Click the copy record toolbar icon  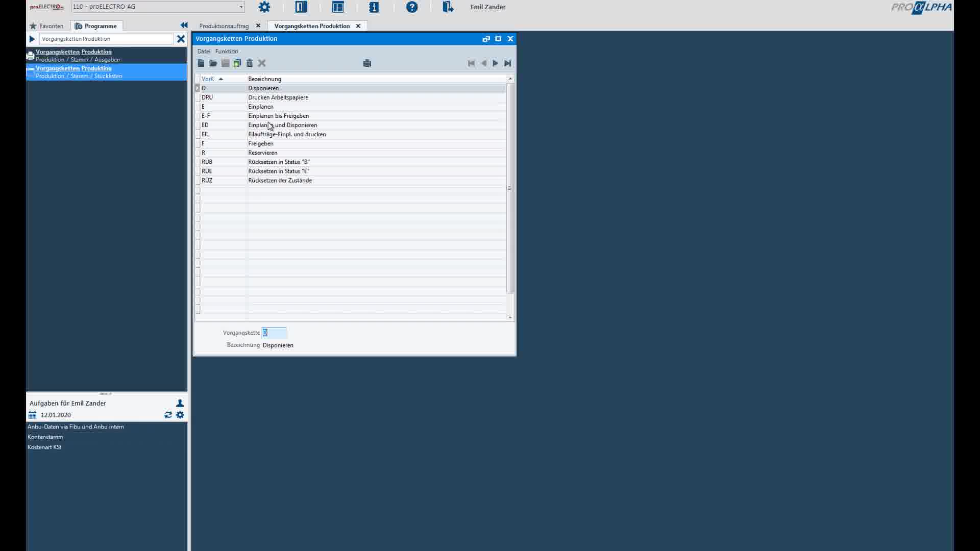(x=237, y=63)
